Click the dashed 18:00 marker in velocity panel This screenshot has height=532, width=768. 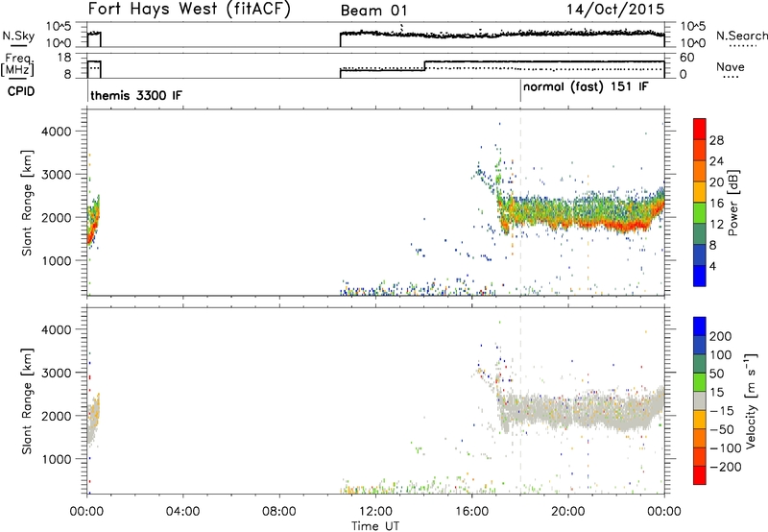[520, 400]
